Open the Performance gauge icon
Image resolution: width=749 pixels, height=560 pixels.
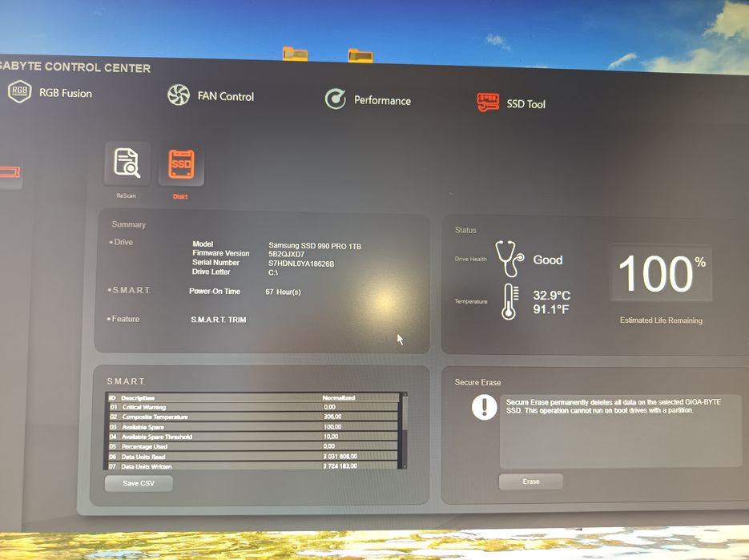click(x=336, y=99)
